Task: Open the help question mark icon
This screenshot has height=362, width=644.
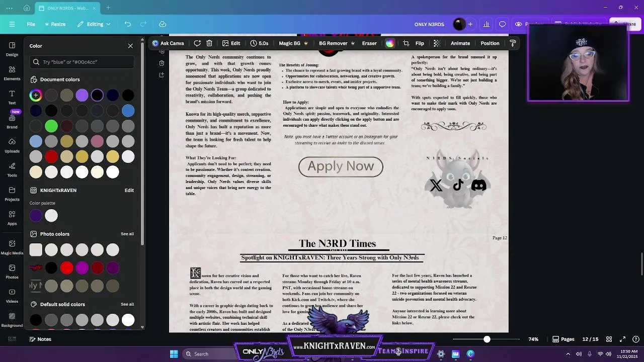Action: [x=635, y=339]
